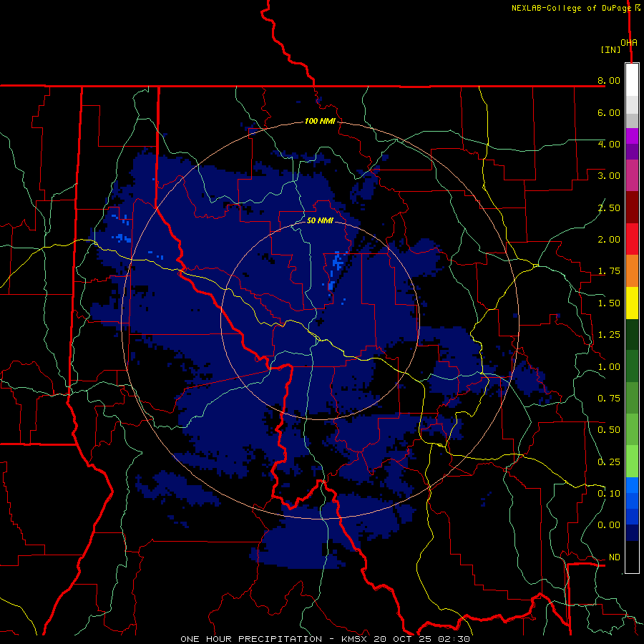Pick the maroon swatch beside 2.50
This screenshot has height=644, width=644.
(632, 208)
